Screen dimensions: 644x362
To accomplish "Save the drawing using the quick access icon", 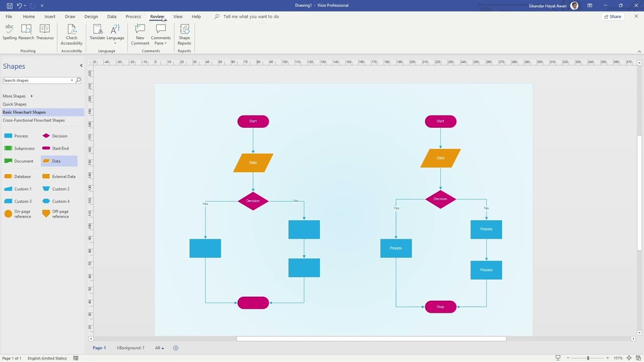I will pyautogui.click(x=10, y=6).
